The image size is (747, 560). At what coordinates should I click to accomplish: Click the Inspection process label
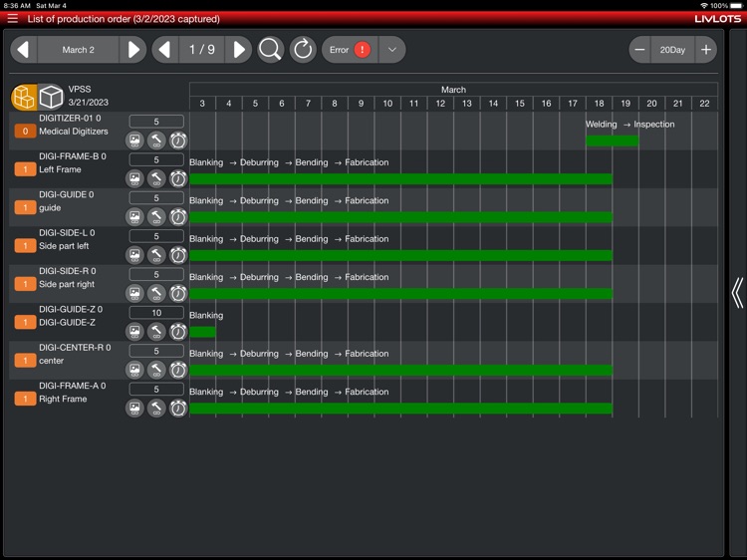click(x=654, y=125)
